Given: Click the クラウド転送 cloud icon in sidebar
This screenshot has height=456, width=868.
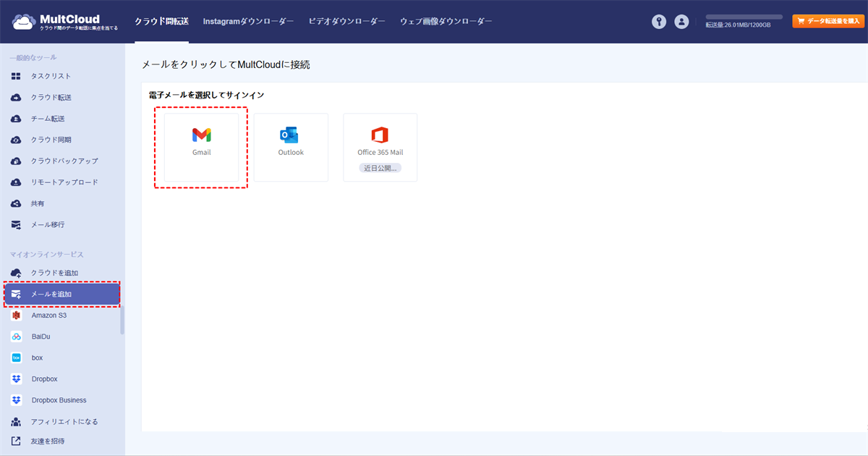Looking at the screenshot, I should 16,97.
